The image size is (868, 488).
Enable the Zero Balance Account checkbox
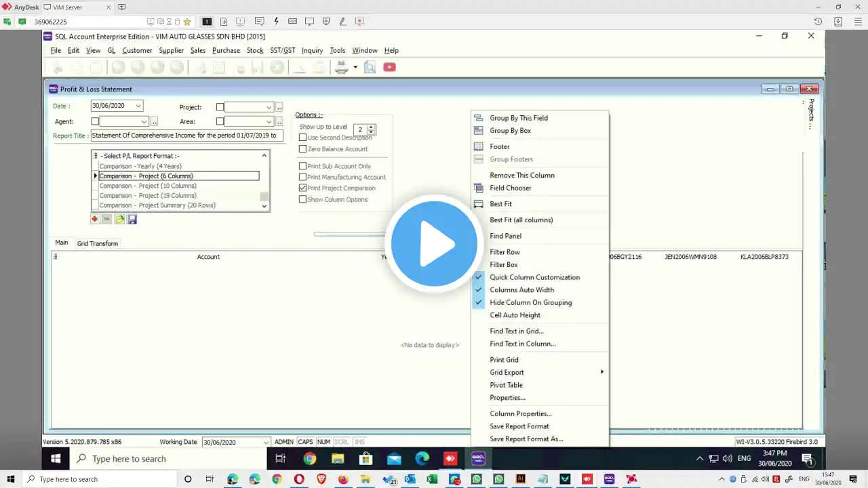303,149
